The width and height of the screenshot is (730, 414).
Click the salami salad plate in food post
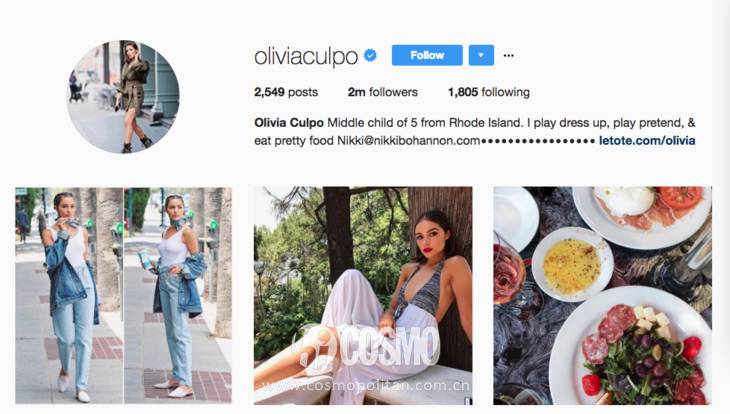click(x=635, y=347)
